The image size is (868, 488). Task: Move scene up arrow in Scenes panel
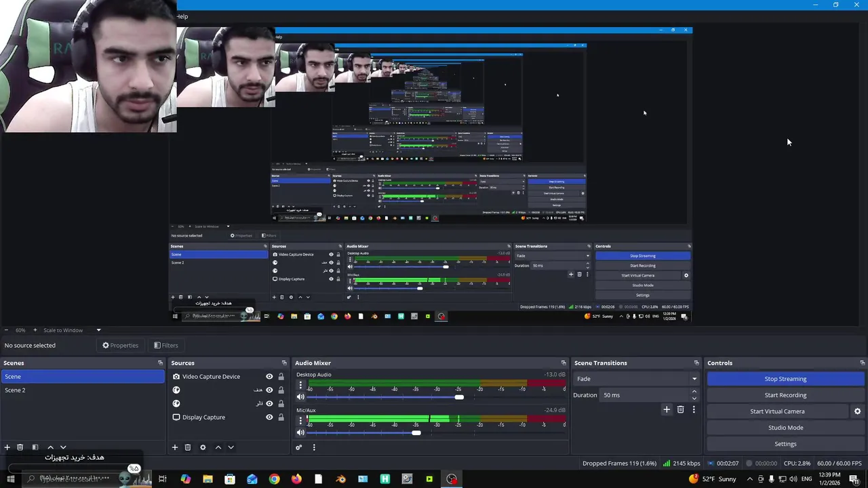50,447
